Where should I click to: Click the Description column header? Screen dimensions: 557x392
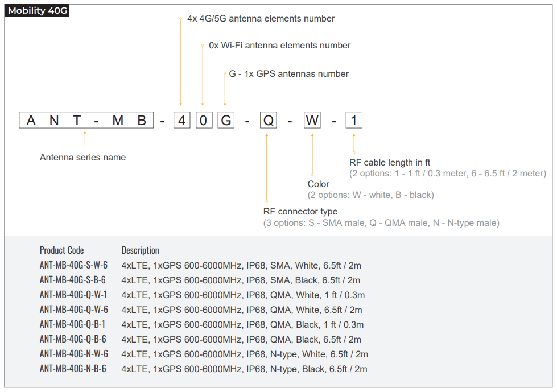141,250
